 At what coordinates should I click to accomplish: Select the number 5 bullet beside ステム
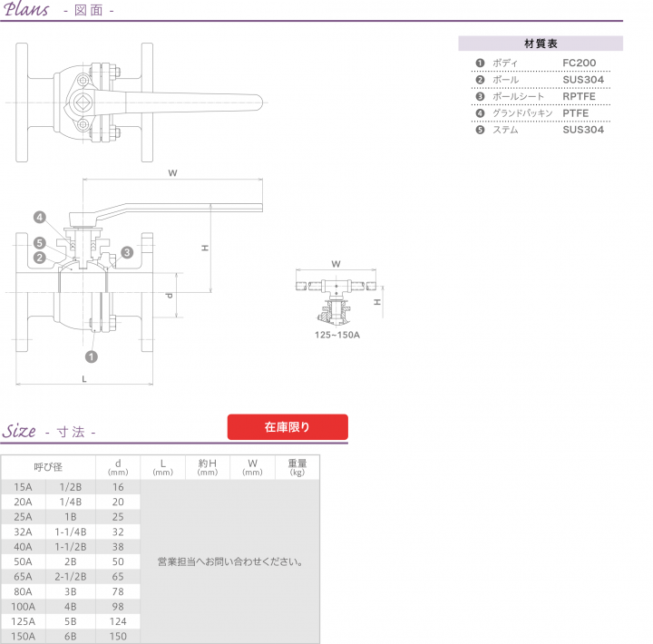[480, 130]
